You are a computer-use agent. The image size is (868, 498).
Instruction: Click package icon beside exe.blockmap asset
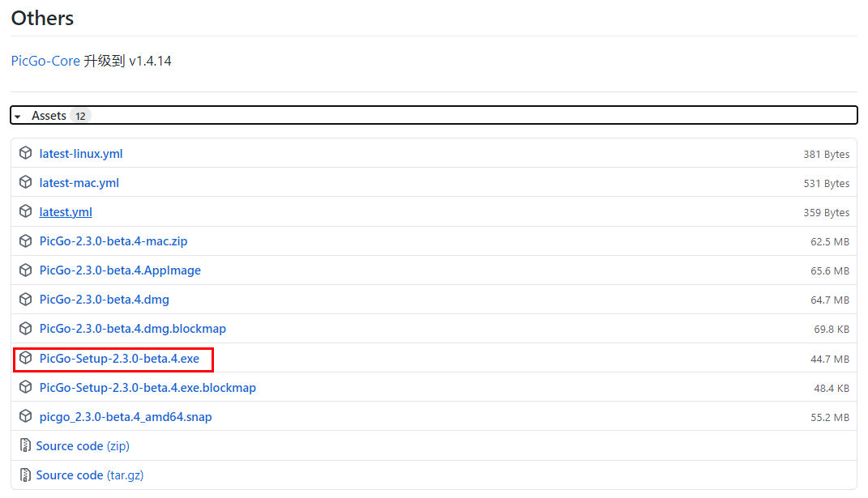coord(25,387)
